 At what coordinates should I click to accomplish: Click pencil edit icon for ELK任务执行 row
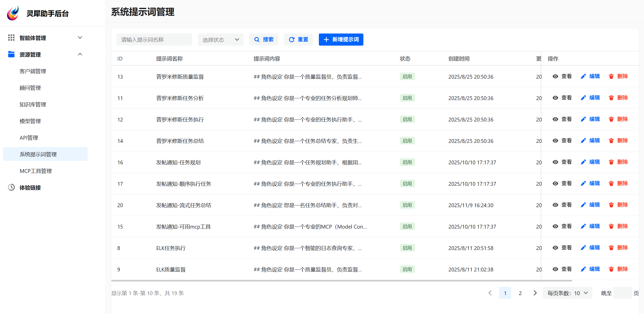[583, 248]
